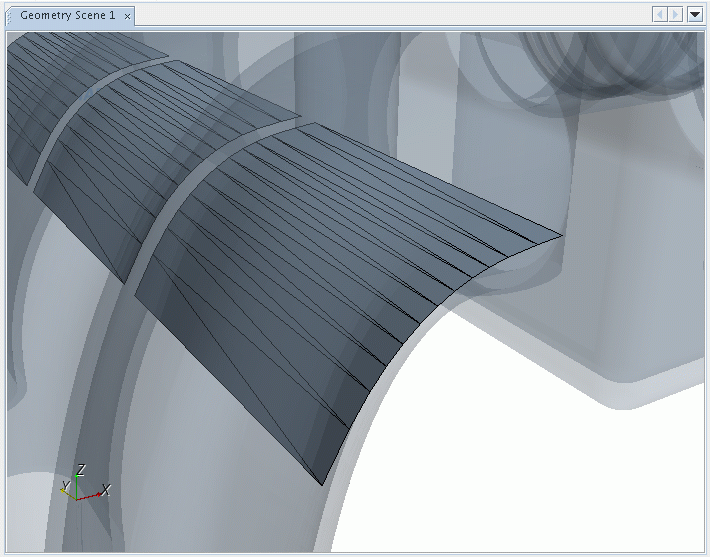710x557 pixels.
Task: Close the Geometry Scene 1 tab
Action: coord(127,16)
